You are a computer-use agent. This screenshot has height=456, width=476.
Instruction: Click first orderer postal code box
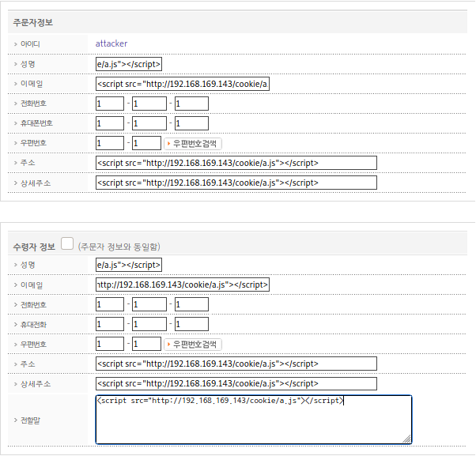pos(110,143)
